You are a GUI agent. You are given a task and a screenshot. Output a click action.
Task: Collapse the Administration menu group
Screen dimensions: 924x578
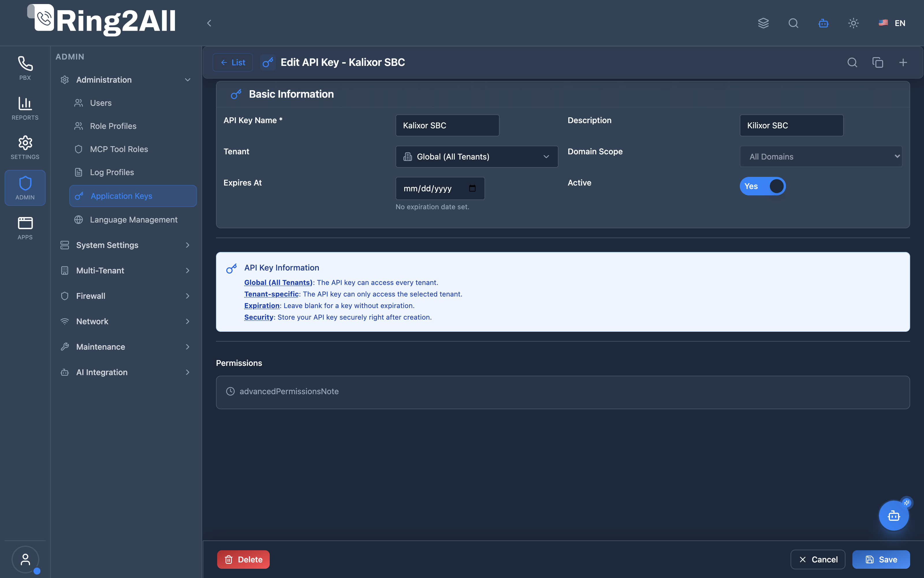point(126,79)
